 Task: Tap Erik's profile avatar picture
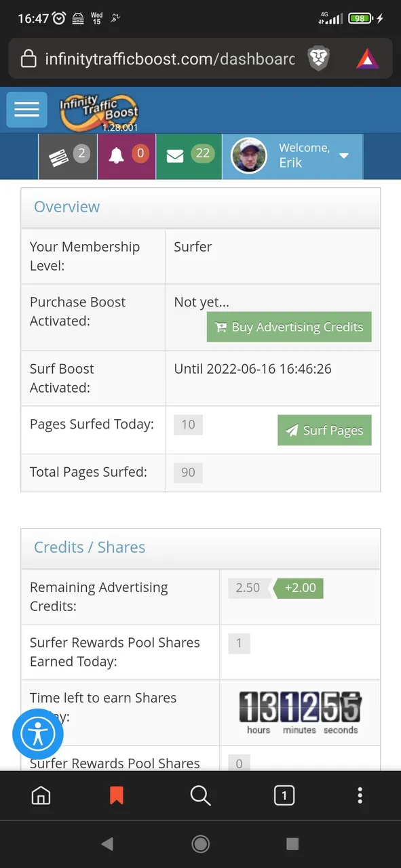[249, 156]
